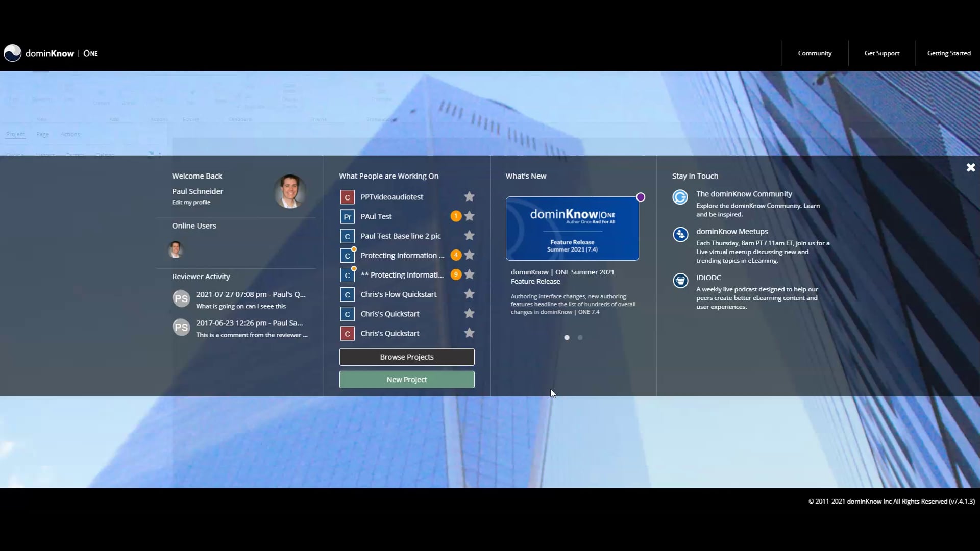Viewport: 980px width, 551px height.
Task: Open the 2021-07-27 reviewer activity entry
Action: 251,300
